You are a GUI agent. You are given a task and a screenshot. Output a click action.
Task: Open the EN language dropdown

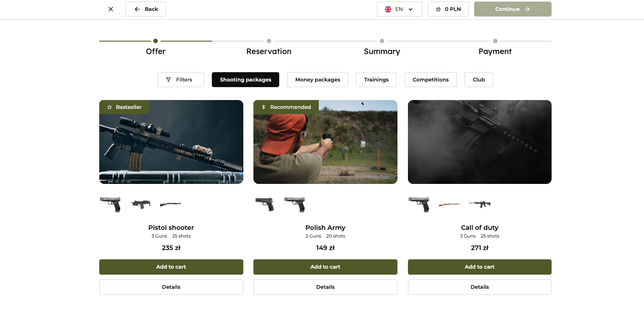(399, 9)
